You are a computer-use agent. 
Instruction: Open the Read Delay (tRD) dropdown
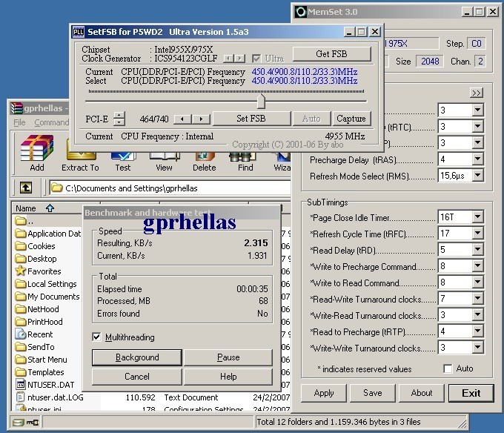coord(477,249)
